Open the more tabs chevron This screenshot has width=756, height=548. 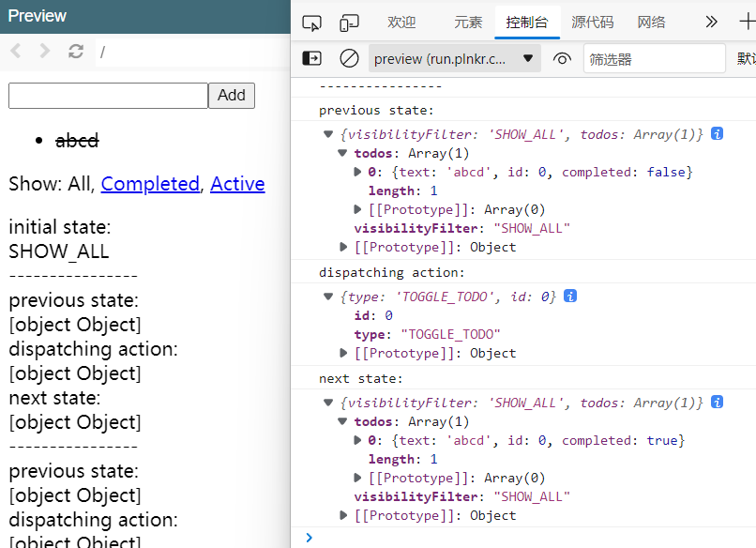click(x=711, y=23)
